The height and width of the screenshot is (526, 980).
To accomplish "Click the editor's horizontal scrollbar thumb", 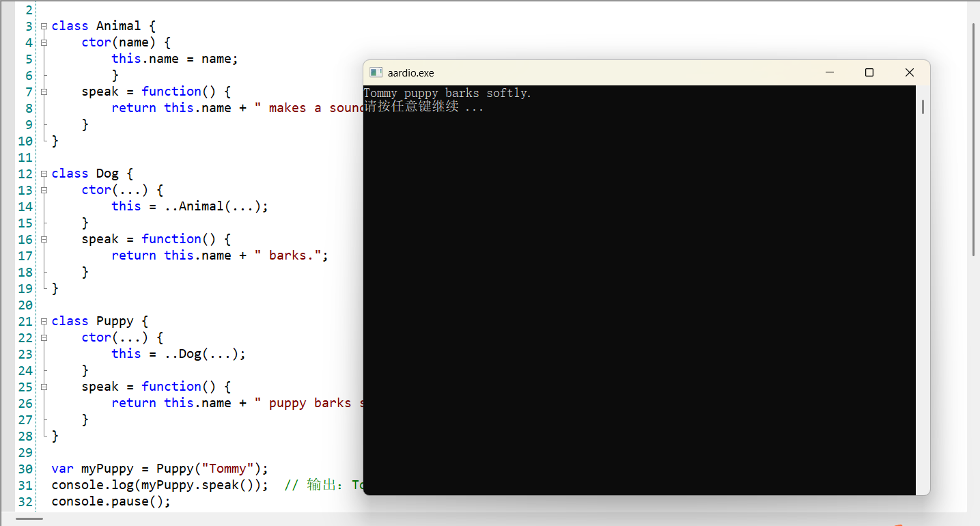I will point(29,518).
